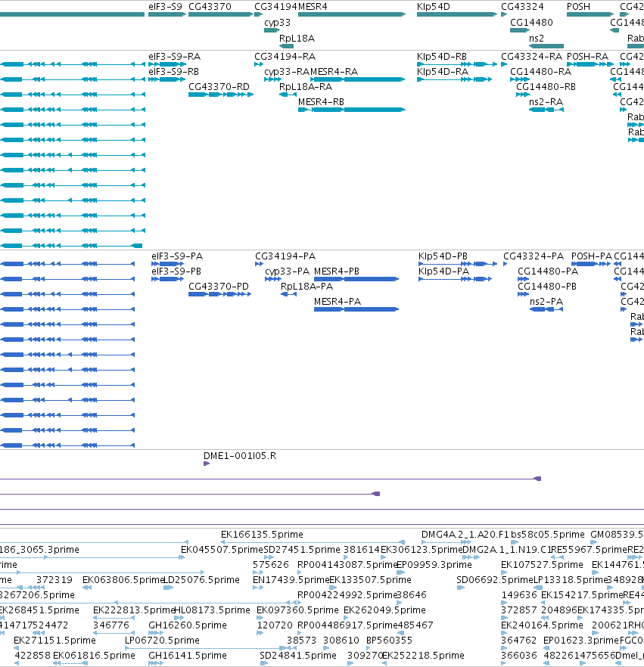Image resolution: width=644 pixels, height=667 pixels.
Task: Click transcript CG34194-RA label
Action: point(285,57)
